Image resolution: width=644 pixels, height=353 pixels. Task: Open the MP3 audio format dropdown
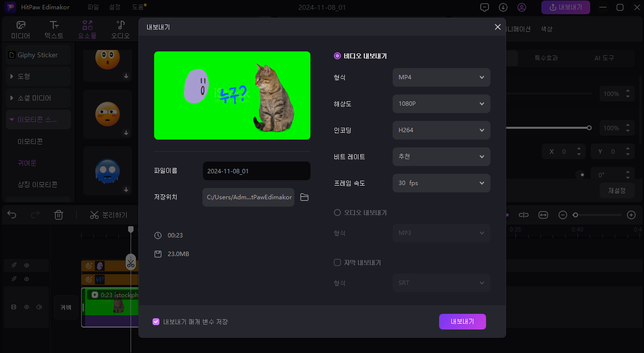pyautogui.click(x=441, y=233)
